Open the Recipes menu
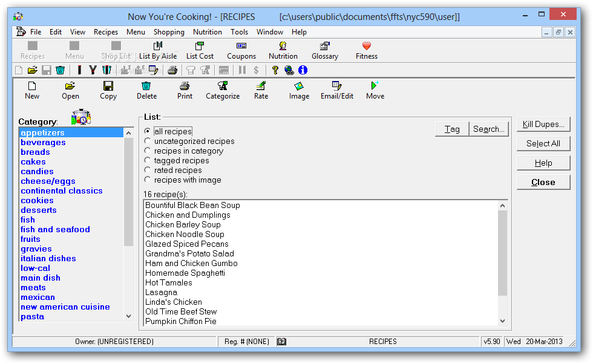Viewport: 593px width, 364px height. (106, 32)
